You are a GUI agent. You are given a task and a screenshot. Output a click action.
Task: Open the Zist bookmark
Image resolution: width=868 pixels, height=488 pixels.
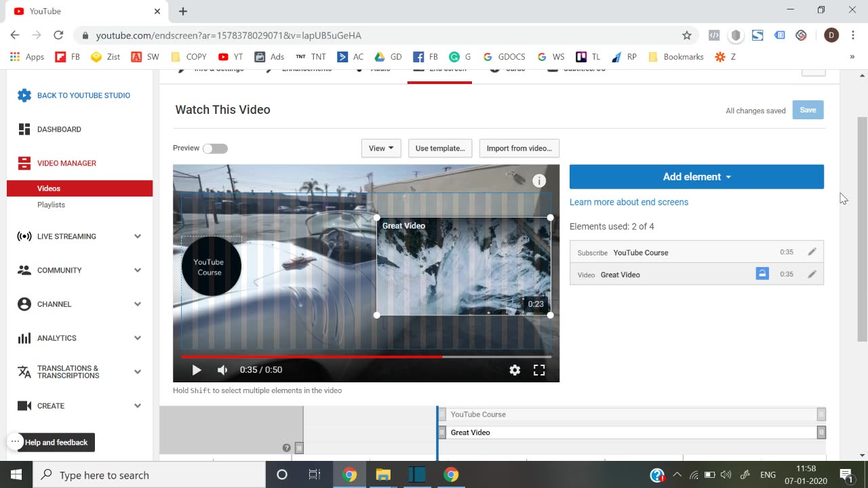click(x=106, y=57)
